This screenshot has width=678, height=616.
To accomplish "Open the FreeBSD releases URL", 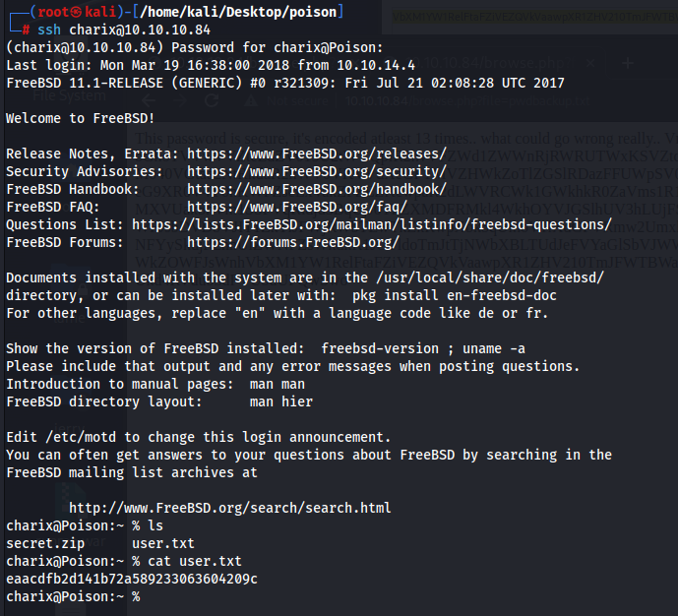I will coord(317,154).
